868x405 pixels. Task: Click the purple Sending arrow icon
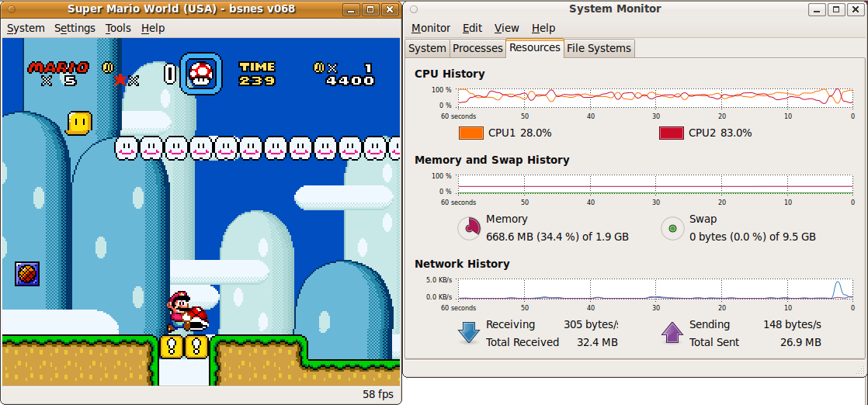672,333
